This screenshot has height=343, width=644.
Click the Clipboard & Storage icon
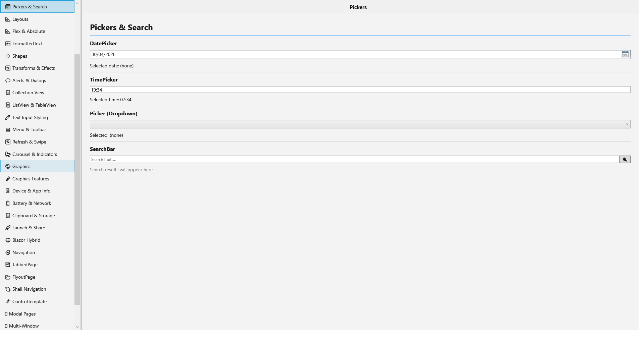(x=8, y=216)
